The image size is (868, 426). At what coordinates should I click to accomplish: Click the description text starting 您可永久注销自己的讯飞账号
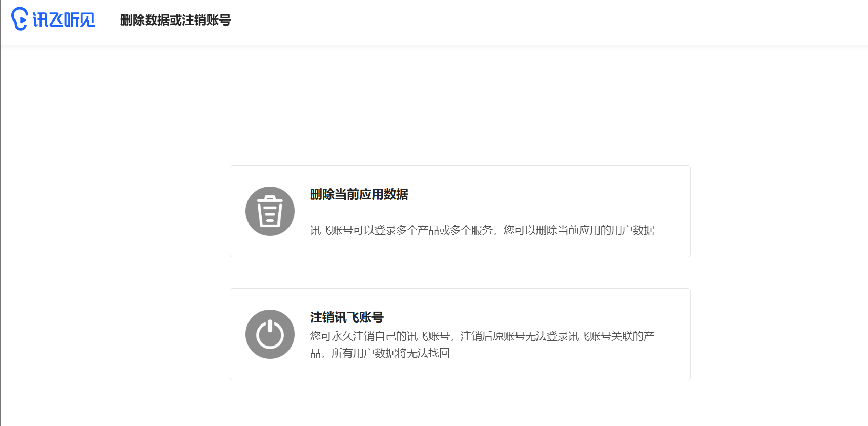tap(482, 344)
